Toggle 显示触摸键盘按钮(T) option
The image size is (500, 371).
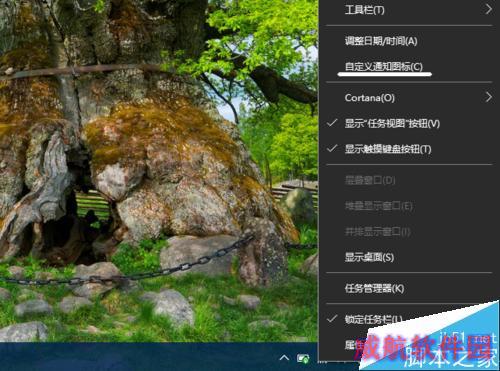click(x=409, y=149)
